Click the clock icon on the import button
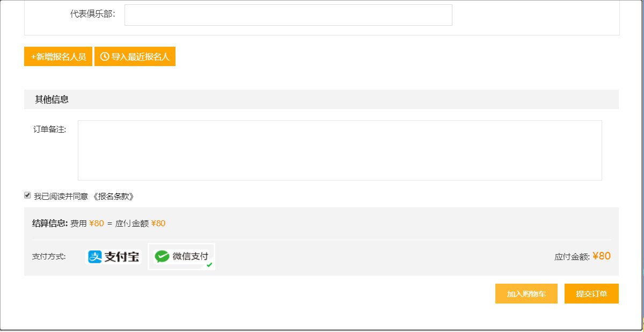644x332 pixels. click(x=105, y=56)
